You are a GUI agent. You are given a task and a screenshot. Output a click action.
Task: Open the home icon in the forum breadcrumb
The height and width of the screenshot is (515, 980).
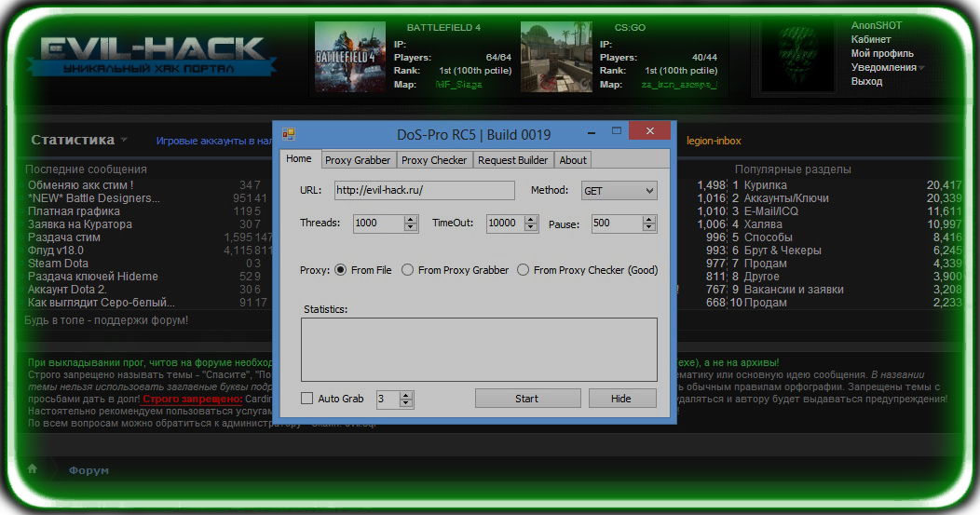coord(33,468)
